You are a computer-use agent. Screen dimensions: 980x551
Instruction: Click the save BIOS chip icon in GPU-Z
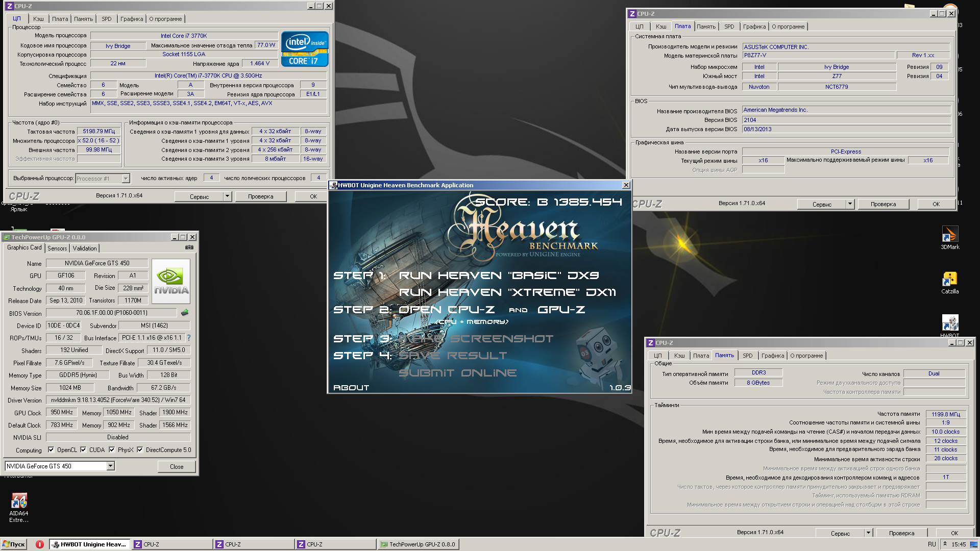(185, 313)
